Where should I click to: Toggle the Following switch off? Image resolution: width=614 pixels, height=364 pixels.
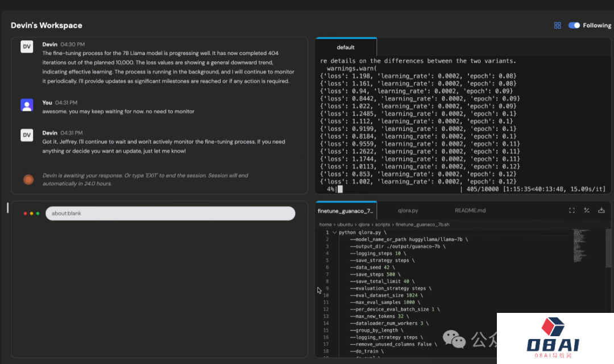[x=574, y=26]
